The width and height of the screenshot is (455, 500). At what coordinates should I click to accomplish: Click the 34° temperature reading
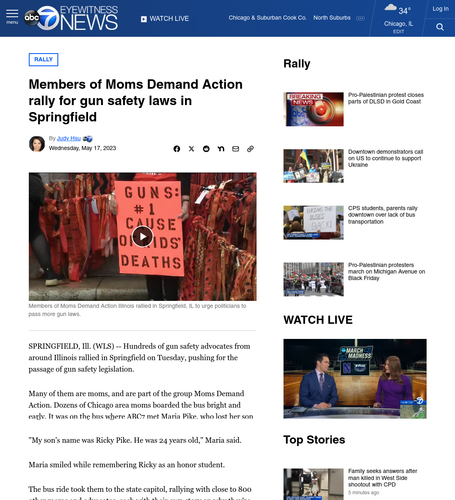coord(405,11)
